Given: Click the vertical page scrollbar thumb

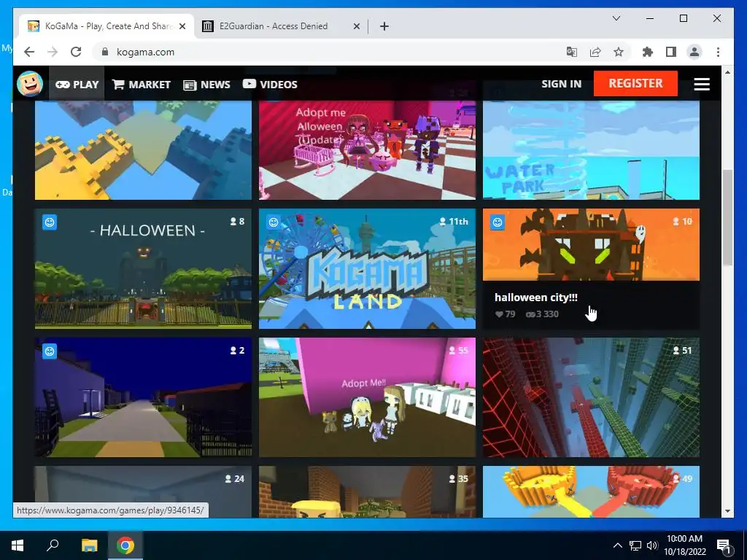Looking at the screenshot, I should [x=727, y=217].
